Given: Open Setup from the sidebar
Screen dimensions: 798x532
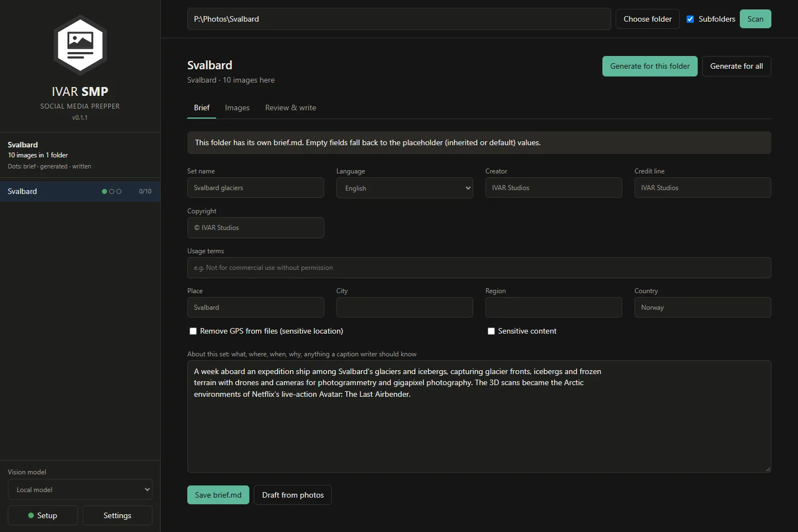Looking at the screenshot, I should click(43, 515).
